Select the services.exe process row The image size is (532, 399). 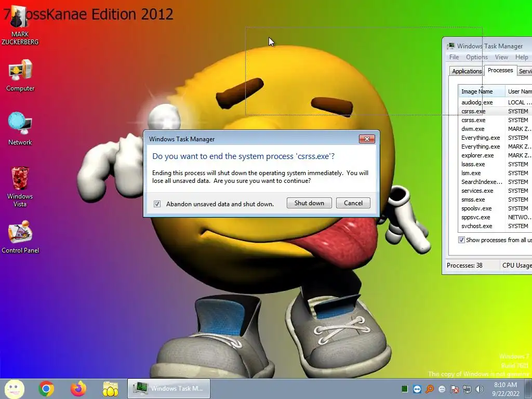495,190
